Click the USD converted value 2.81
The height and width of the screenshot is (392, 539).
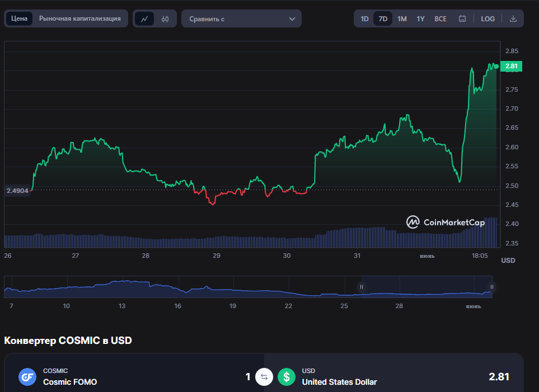(499, 377)
